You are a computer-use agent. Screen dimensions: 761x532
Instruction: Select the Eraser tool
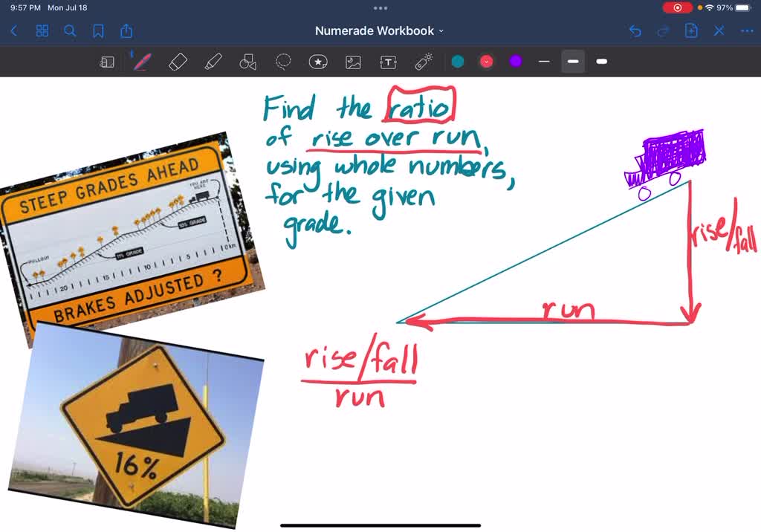point(178,62)
